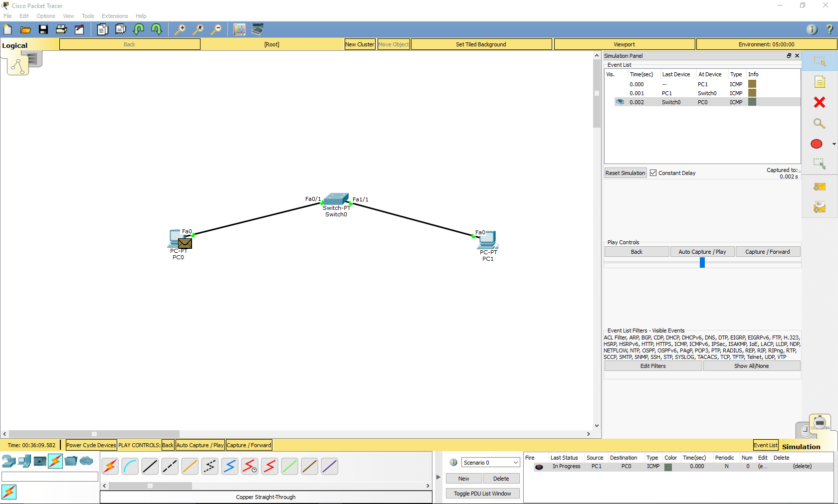Choose the Automatically Choose Connection Type icon
Image resolution: width=838 pixels, height=504 pixels.
tap(110, 467)
